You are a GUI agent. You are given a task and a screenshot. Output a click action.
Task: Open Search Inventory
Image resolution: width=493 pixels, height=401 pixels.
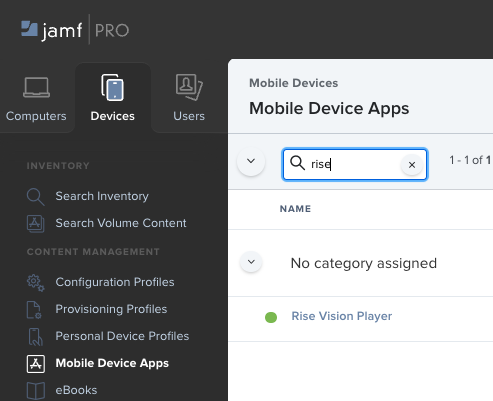tap(102, 196)
